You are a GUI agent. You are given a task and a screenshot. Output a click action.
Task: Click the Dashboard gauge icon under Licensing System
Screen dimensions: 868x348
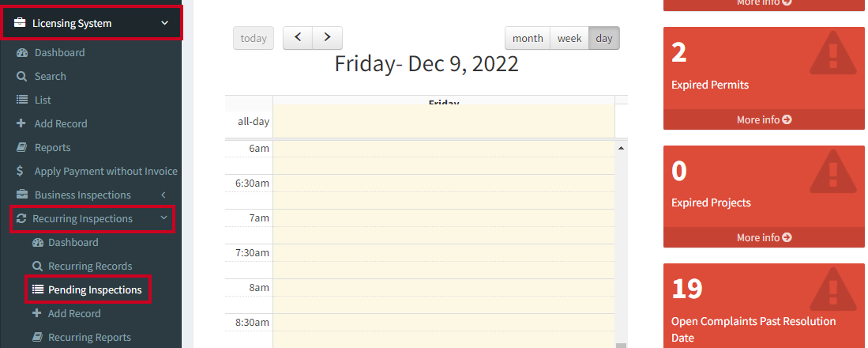click(21, 53)
